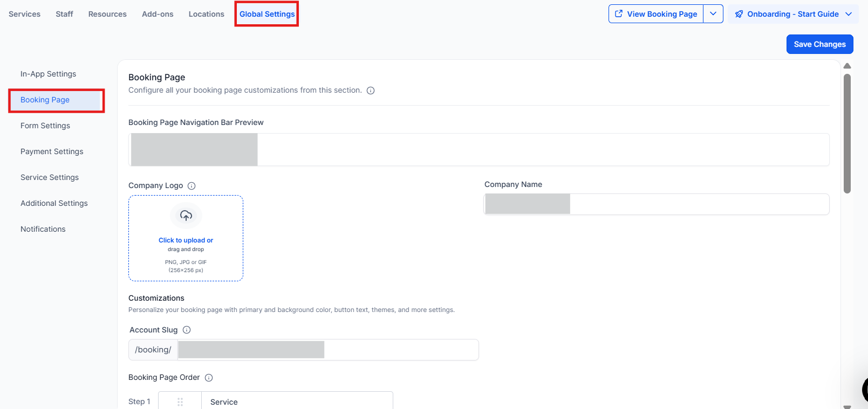Select Payment Settings in the sidebar
This screenshot has width=868, height=409.
(x=52, y=151)
